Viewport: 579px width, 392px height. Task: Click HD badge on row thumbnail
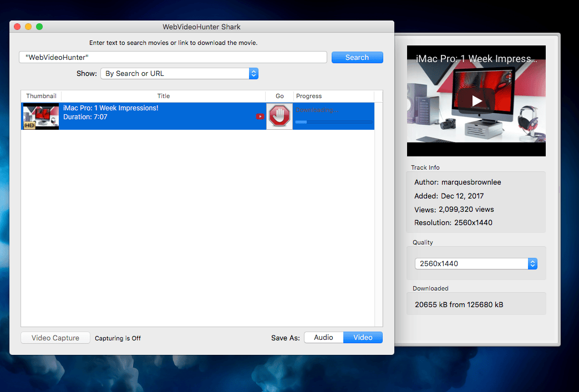click(29, 125)
